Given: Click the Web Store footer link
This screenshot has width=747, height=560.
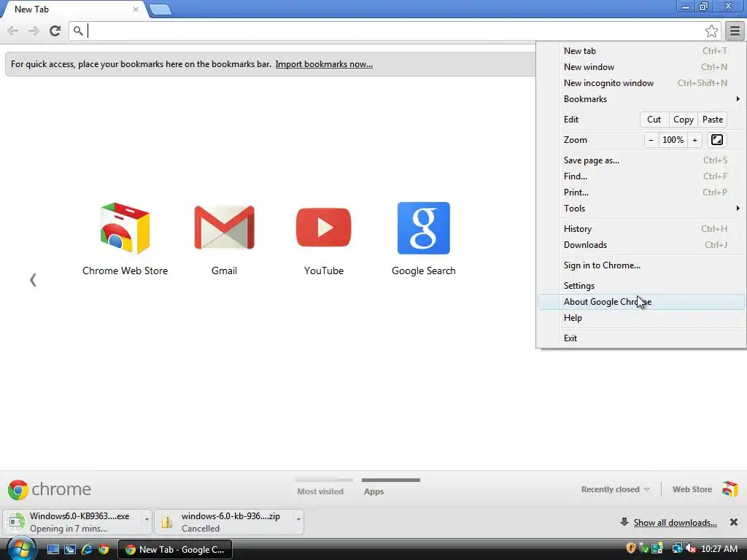Looking at the screenshot, I should pos(692,489).
